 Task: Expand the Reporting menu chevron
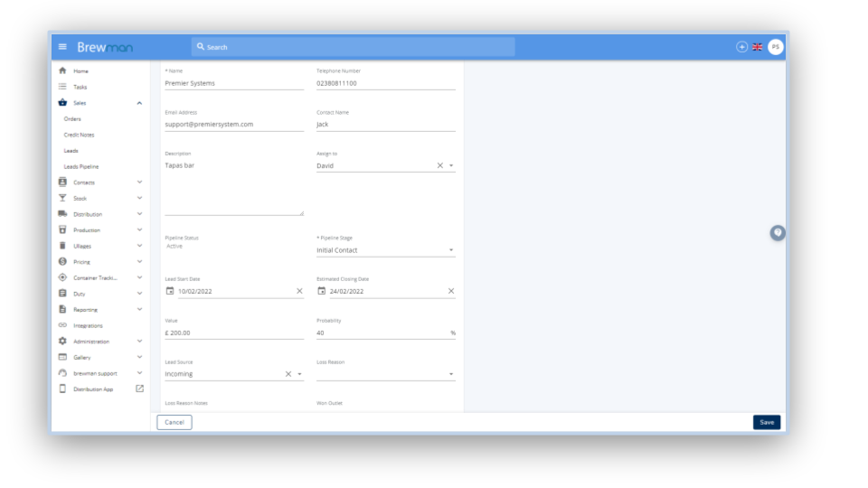point(139,309)
